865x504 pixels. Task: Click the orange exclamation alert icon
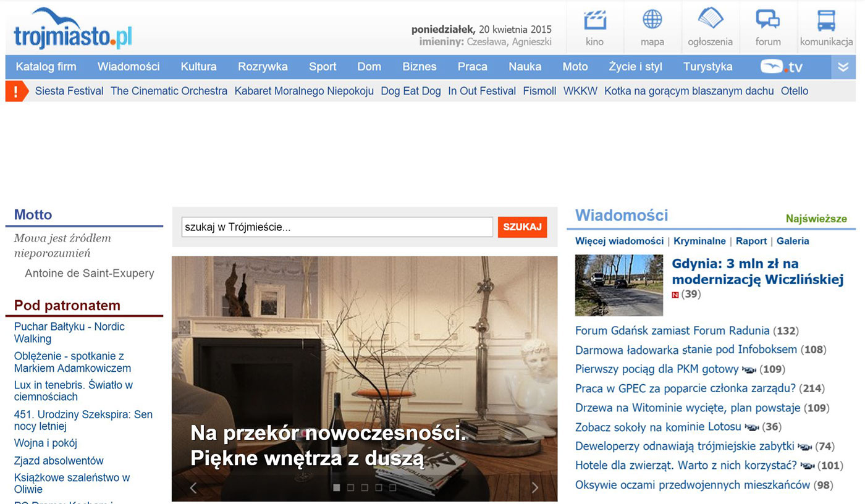pyautogui.click(x=17, y=91)
